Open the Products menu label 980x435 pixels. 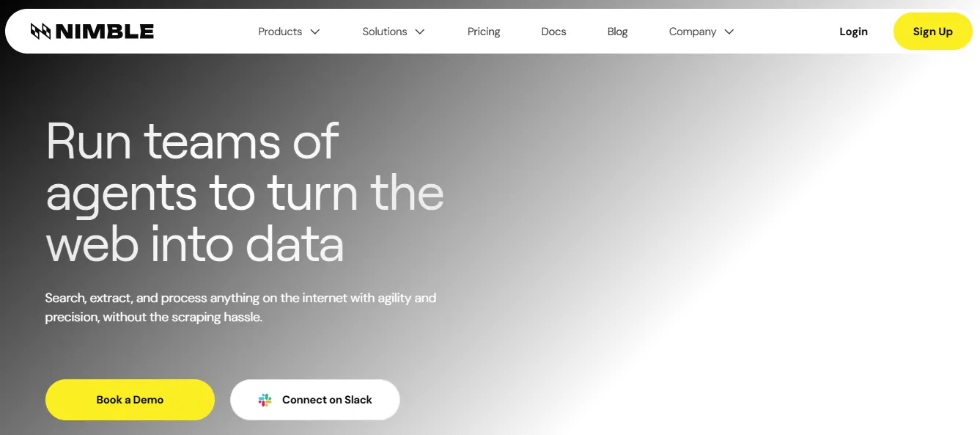click(x=280, y=32)
